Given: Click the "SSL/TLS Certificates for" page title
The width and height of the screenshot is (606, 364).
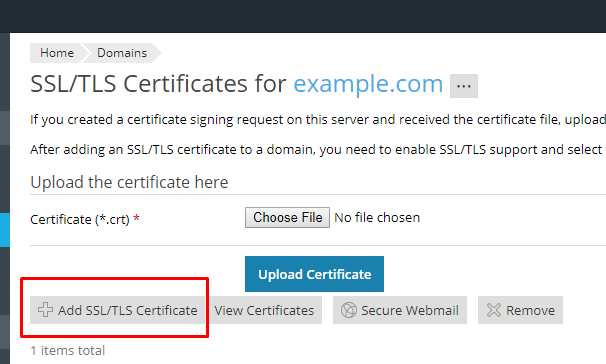Looking at the screenshot, I should pyautogui.click(x=158, y=84).
